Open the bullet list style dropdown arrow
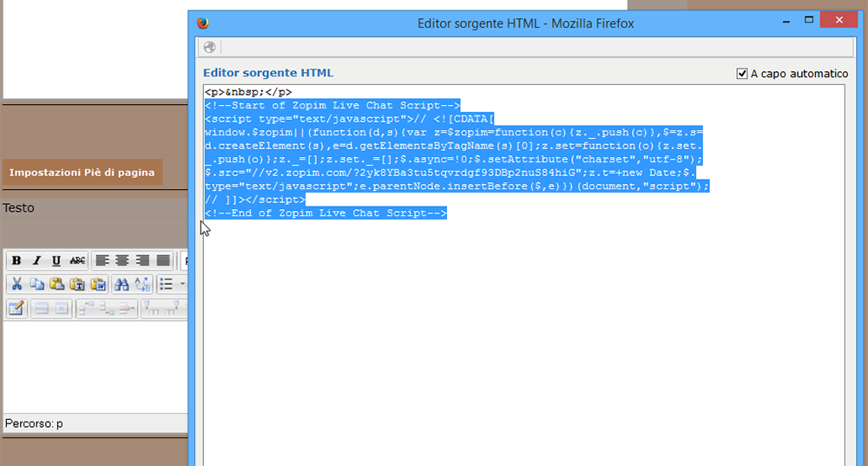Screen dimensions: 868x466 (182, 285)
